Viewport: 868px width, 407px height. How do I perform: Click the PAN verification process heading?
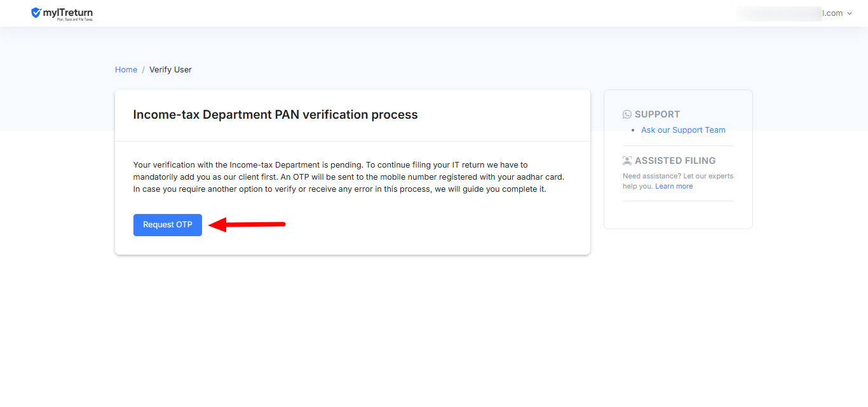click(x=275, y=115)
